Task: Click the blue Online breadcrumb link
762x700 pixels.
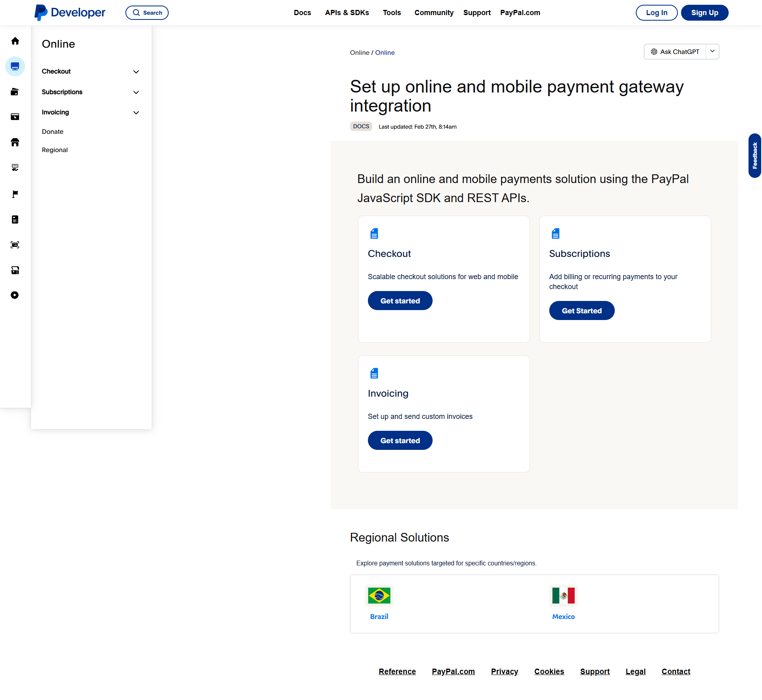Action: [385, 52]
